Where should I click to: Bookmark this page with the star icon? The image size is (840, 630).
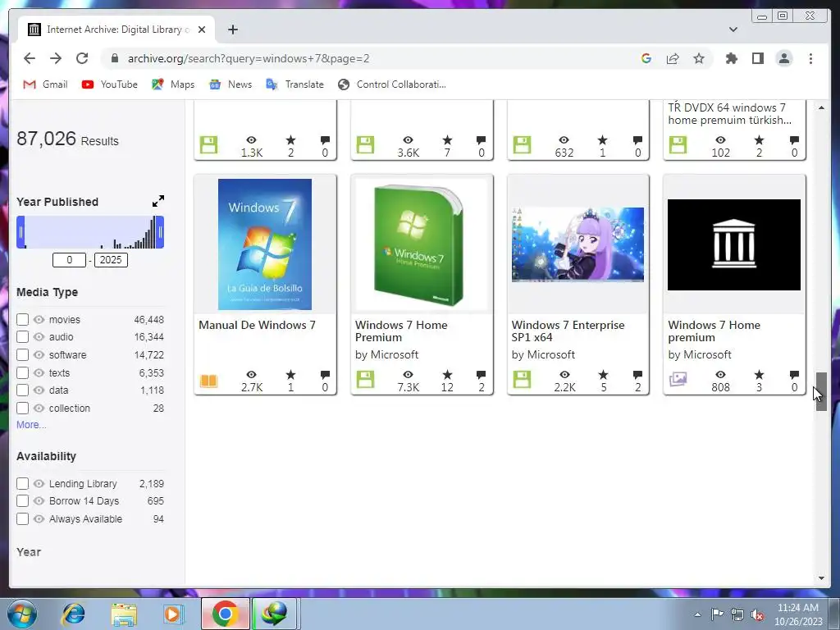click(699, 58)
